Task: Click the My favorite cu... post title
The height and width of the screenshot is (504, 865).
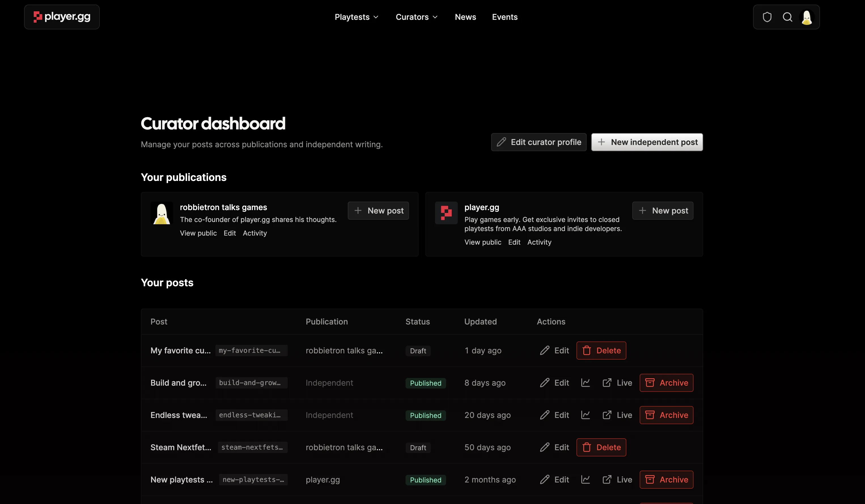Action: (181, 351)
